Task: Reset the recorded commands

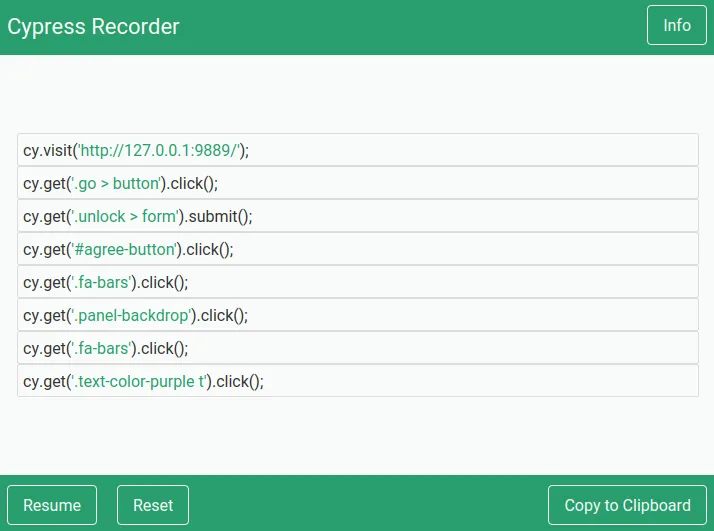Action: (152, 505)
